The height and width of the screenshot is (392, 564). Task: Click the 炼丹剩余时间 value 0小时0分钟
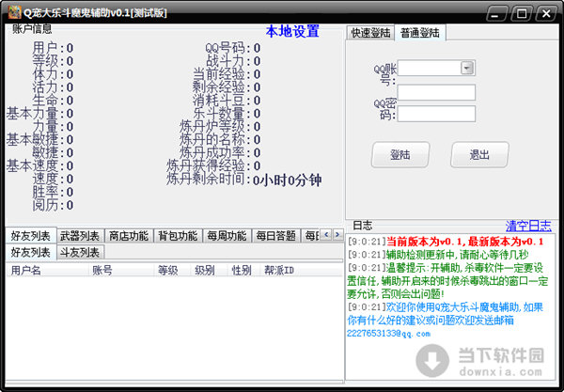287,180
